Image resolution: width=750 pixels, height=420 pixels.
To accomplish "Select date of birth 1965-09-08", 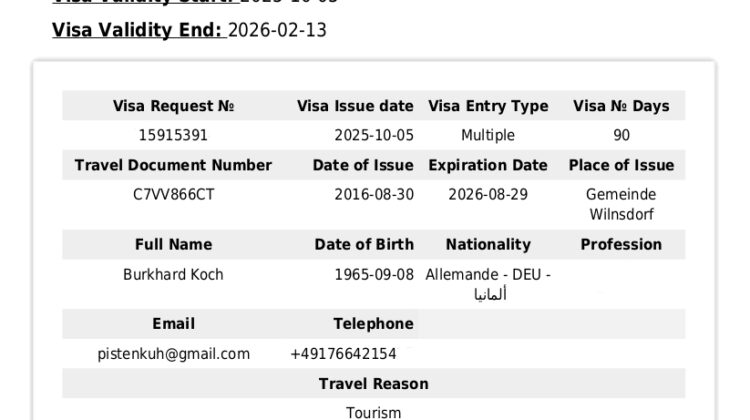I will pos(374,274).
